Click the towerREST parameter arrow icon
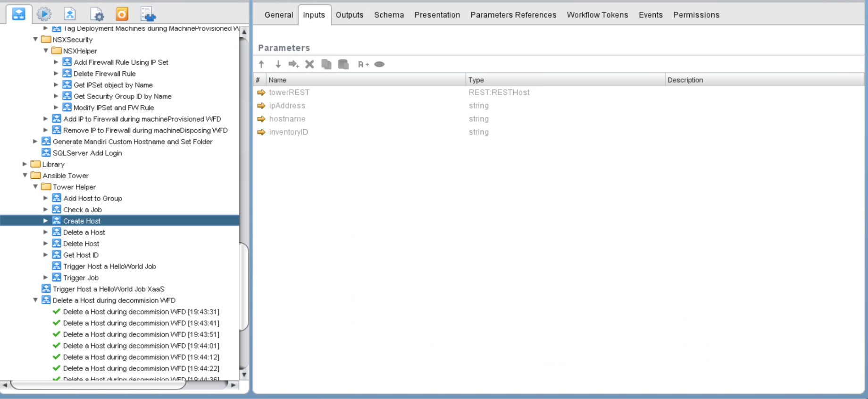This screenshot has width=868, height=399. 261,92
